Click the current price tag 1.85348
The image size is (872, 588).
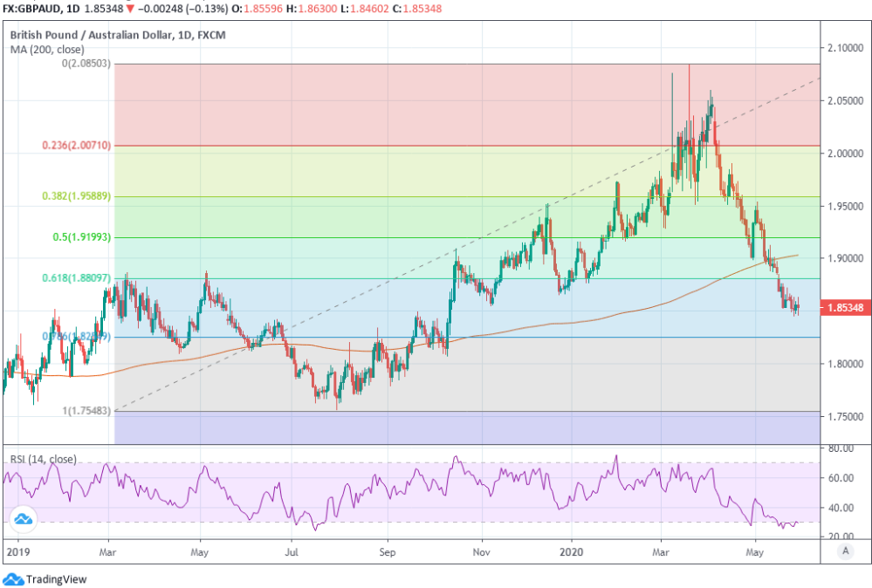tap(841, 307)
